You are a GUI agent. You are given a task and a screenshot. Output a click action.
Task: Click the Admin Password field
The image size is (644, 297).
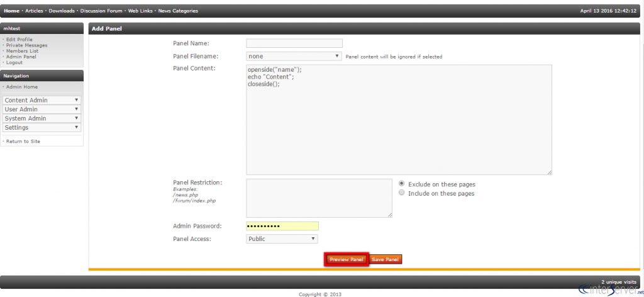click(x=282, y=226)
